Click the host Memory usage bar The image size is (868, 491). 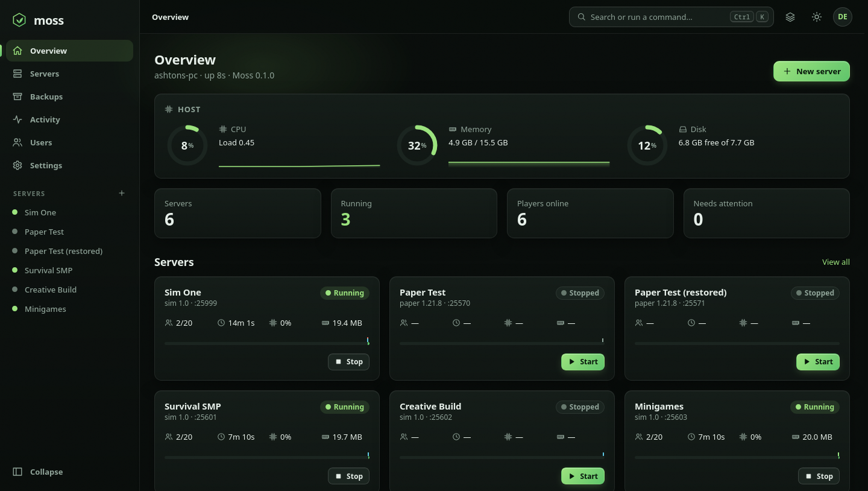(529, 163)
